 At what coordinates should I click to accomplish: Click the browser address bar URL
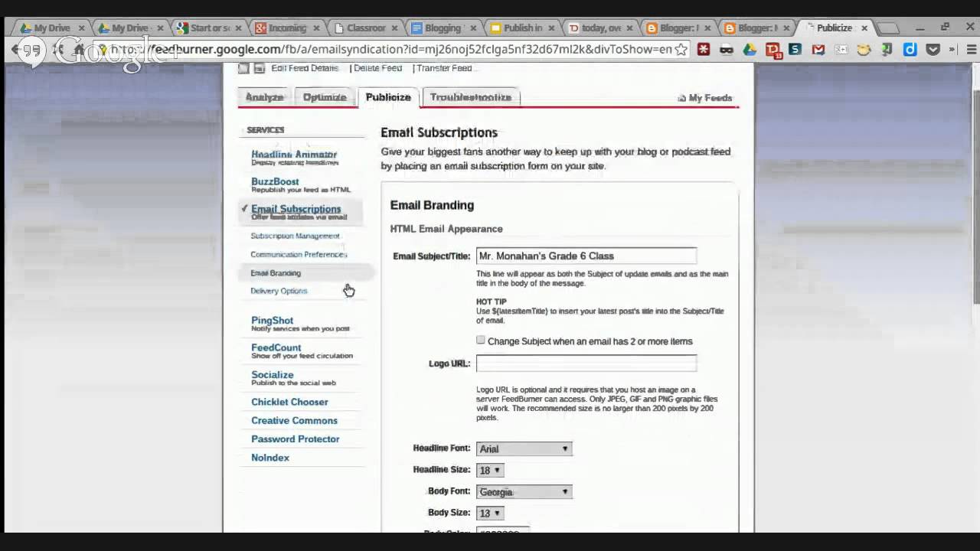pyautogui.click(x=390, y=50)
